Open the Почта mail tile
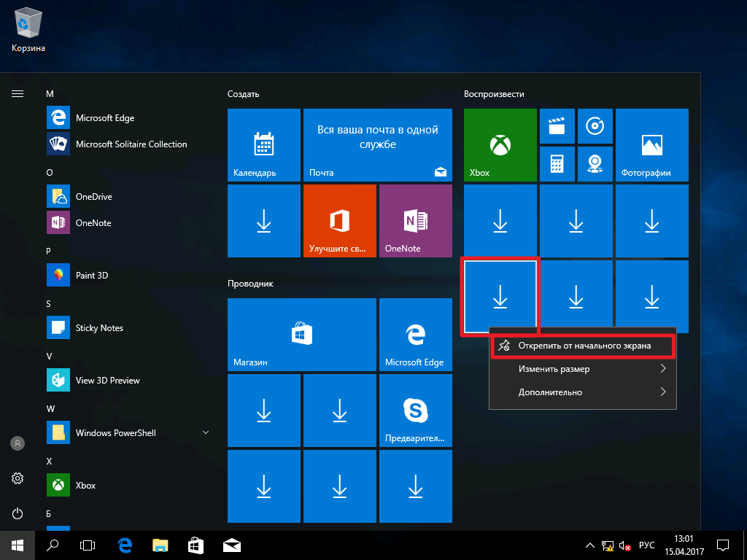 [x=378, y=145]
